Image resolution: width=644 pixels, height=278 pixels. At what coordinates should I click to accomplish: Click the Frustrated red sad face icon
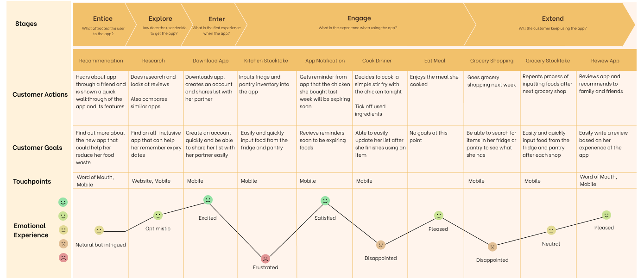[265, 259]
